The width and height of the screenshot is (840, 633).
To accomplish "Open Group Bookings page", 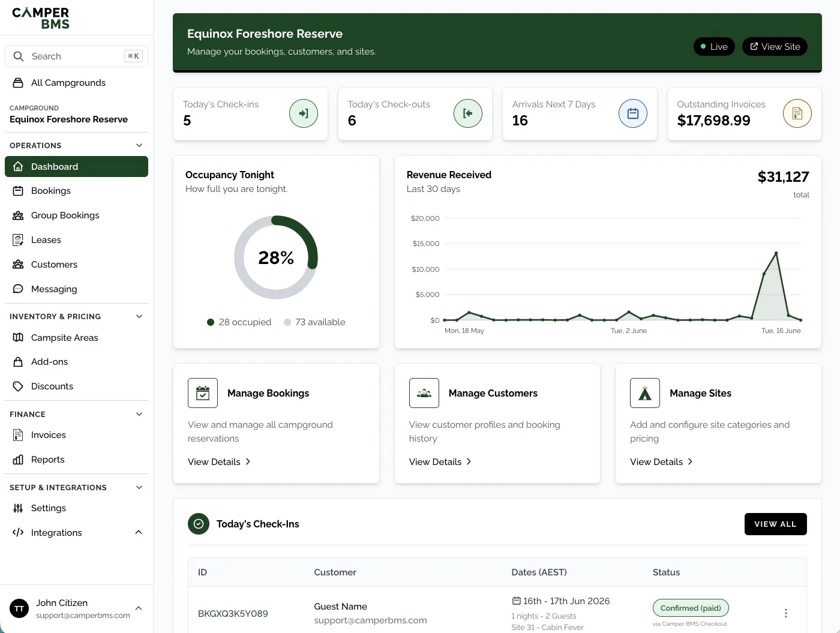I will (76, 215).
